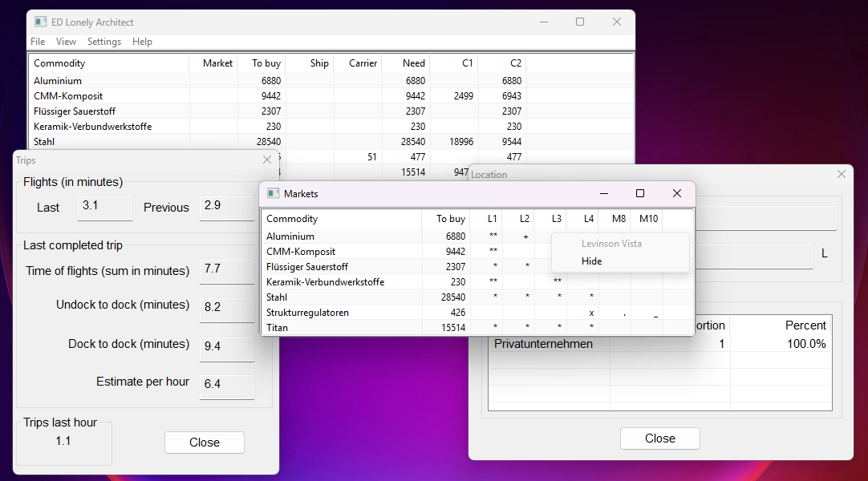Click the Percent column header in Location
Screen dimensions: 868x481
pyautogui.click(x=781, y=325)
